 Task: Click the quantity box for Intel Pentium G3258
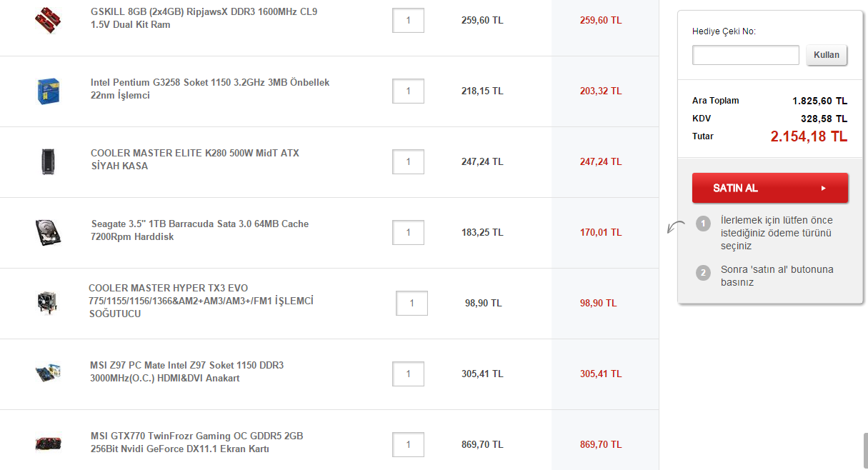coord(408,91)
